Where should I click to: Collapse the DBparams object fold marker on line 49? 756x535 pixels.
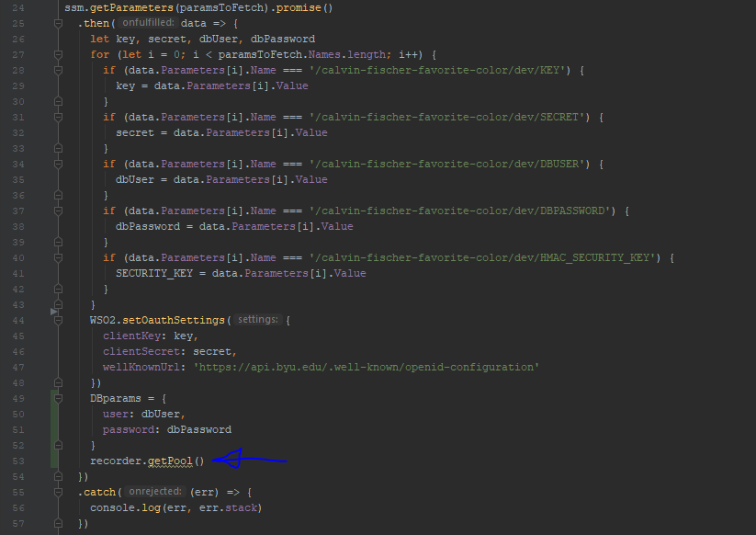(59, 398)
